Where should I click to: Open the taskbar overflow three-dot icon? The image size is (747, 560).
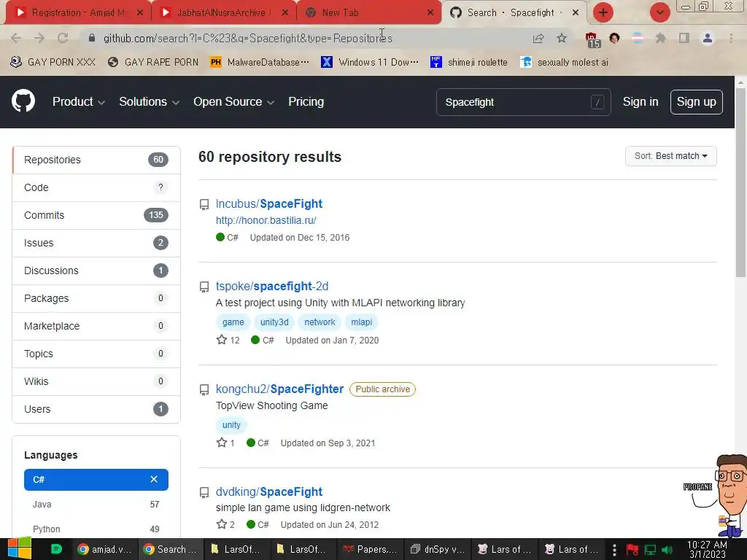(614, 550)
